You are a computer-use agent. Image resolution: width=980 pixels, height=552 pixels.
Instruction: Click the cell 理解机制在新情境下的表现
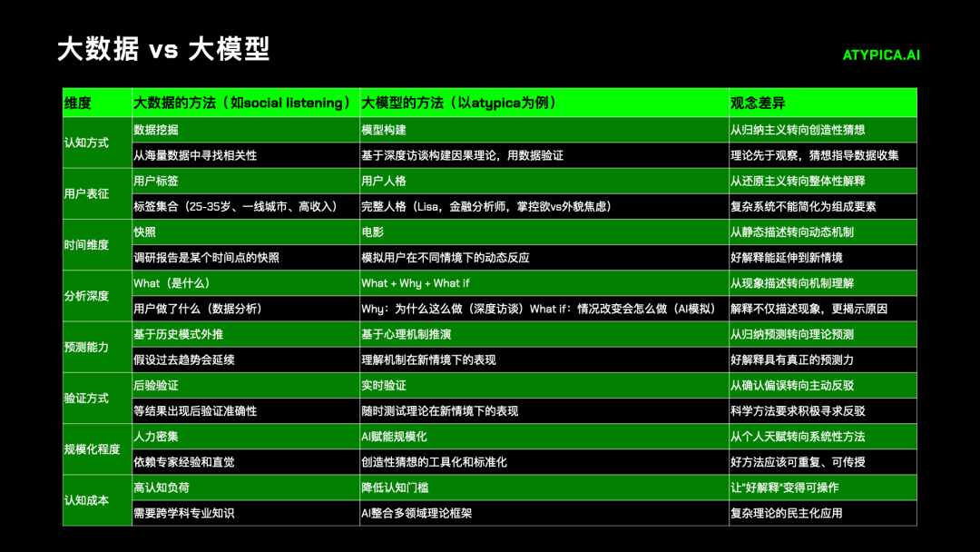pyautogui.click(x=544, y=360)
